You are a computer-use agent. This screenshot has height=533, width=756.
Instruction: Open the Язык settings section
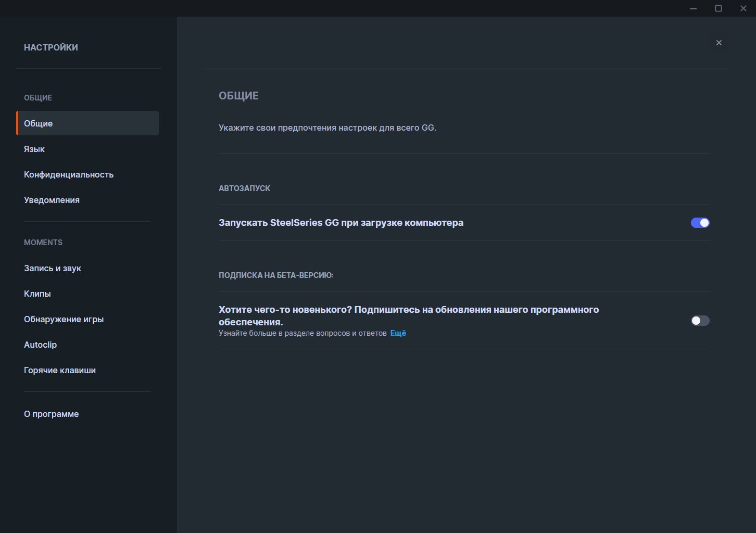(34, 149)
